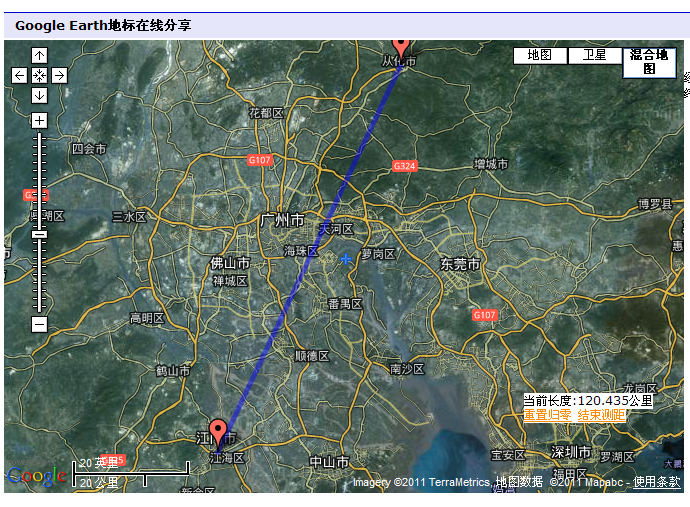Click the map scale bar
The image size is (690, 507).
[x=132, y=474]
